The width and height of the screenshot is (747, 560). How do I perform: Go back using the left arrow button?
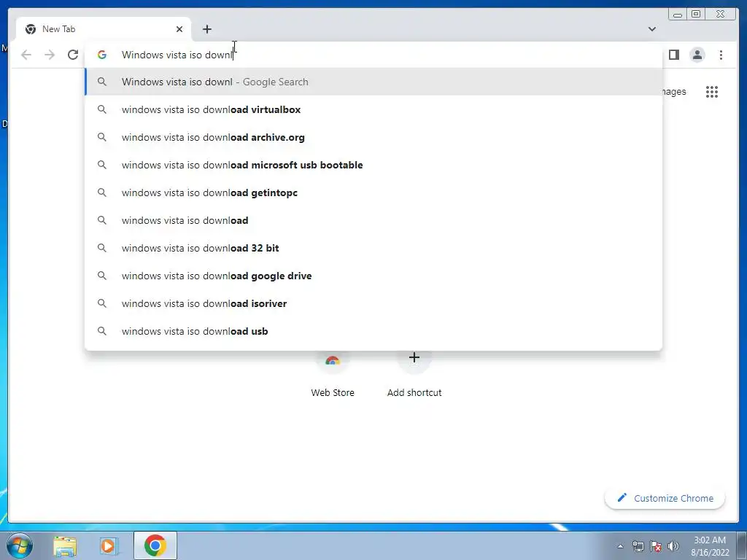pyautogui.click(x=26, y=55)
